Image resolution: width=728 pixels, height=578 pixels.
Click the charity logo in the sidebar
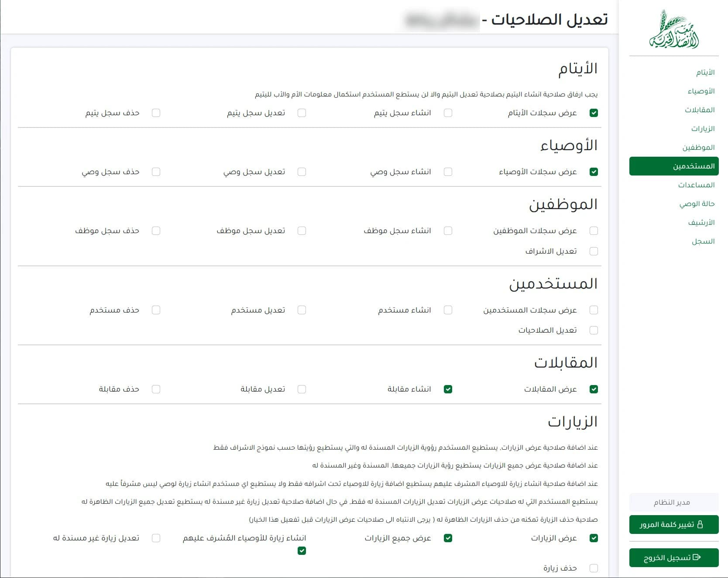pos(674,29)
